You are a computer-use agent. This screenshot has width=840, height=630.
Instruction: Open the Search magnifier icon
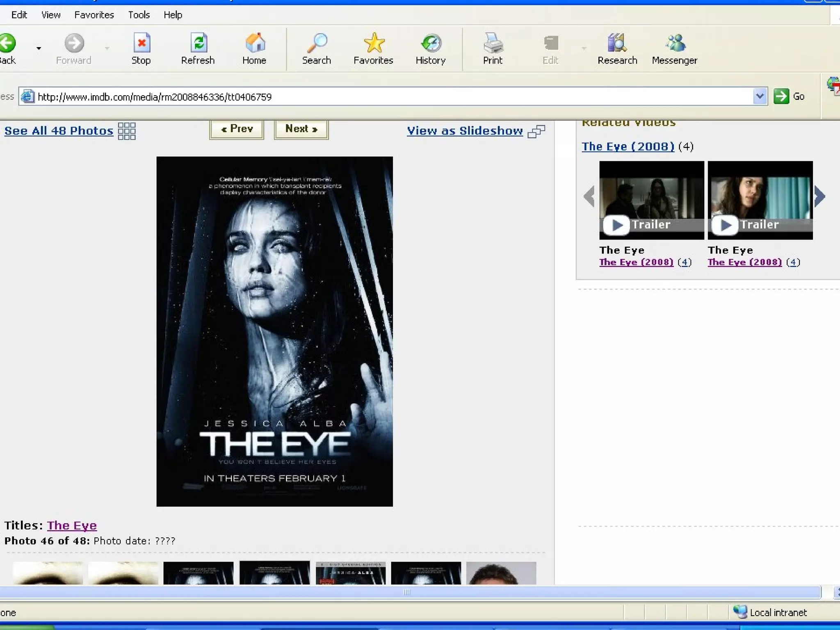pos(317,43)
